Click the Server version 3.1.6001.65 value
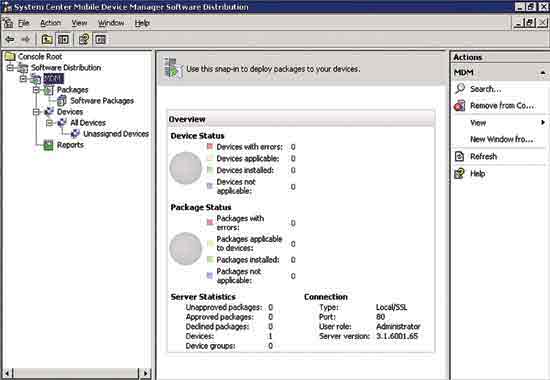550x380 pixels. click(397, 336)
